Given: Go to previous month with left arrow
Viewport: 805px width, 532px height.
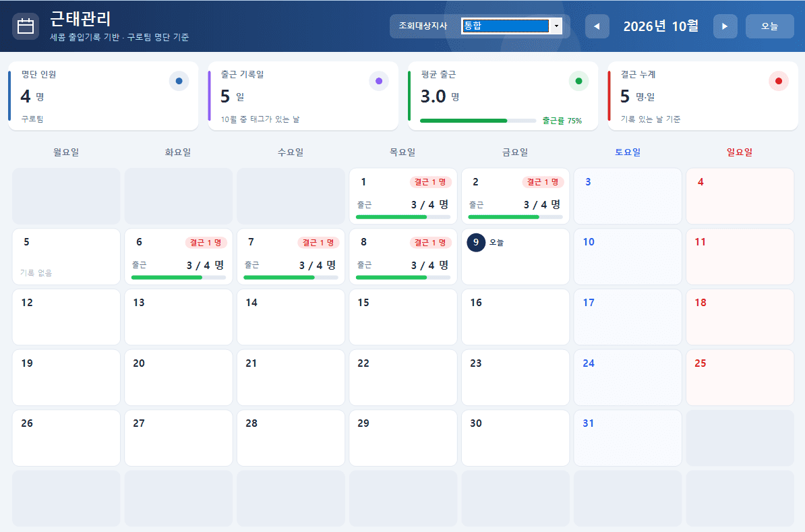Looking at the screenshot, I should (597, 26).
